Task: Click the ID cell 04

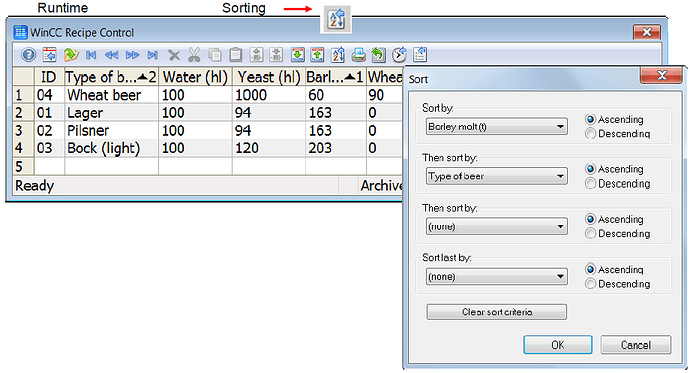Action: (49, 95)
